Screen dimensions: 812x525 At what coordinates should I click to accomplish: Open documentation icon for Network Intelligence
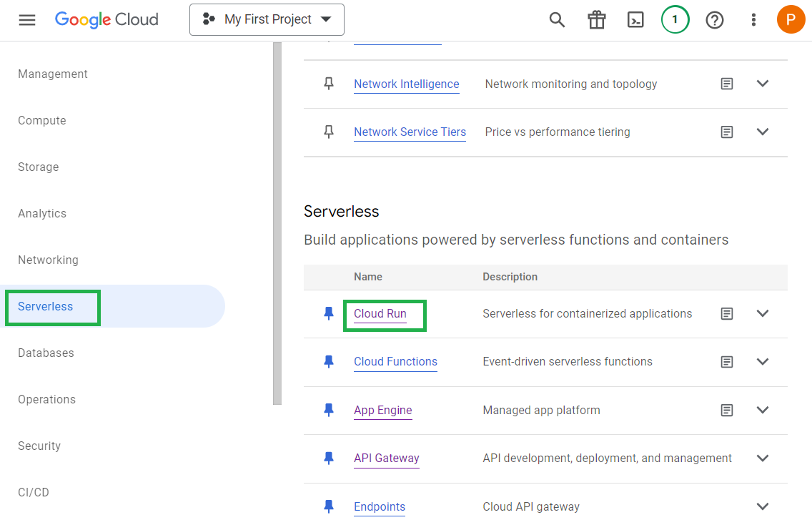pyautogui.click(x=727, y=84)
